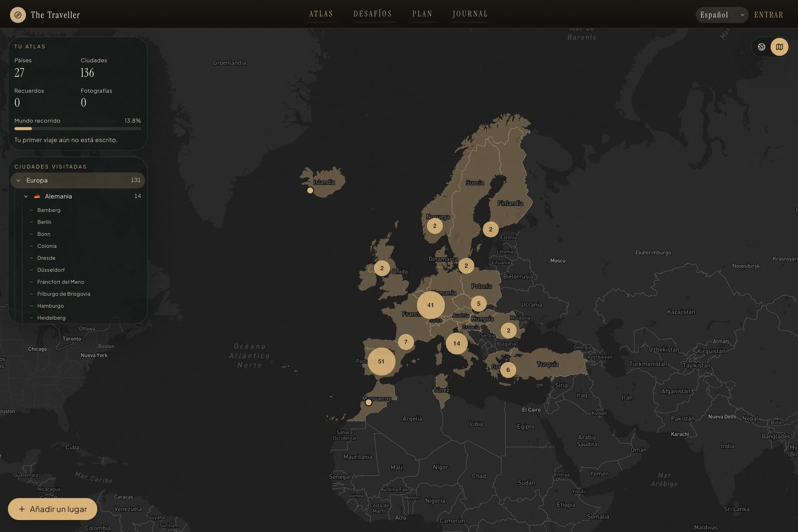The height and width of the screenshot is (532, 798).
Task: Click the Entrar link
Action: coord(769,15)
